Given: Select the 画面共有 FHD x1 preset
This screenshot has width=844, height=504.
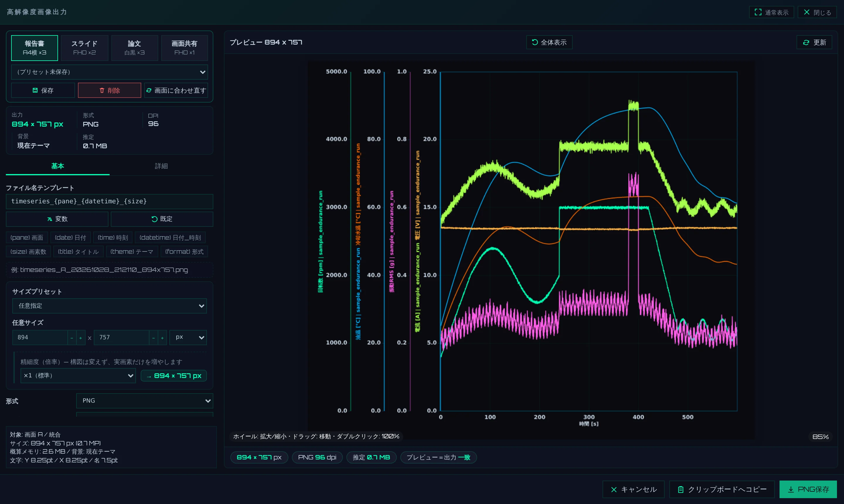Looking at the screenshot, I should [184, 48].
